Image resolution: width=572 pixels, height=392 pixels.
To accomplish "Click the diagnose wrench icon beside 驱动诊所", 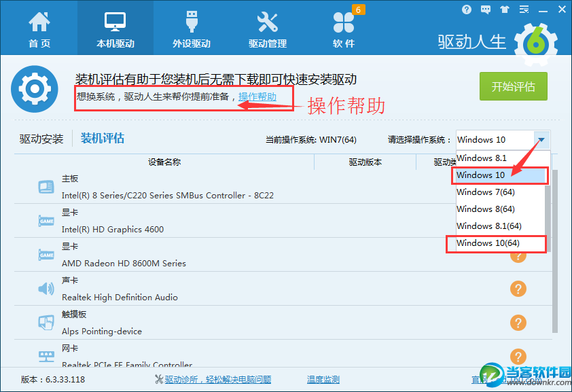I will pos(159,379).
